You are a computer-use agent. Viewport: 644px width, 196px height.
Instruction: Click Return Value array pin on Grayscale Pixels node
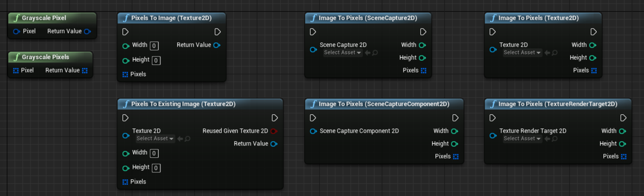(x=85, y=70)
